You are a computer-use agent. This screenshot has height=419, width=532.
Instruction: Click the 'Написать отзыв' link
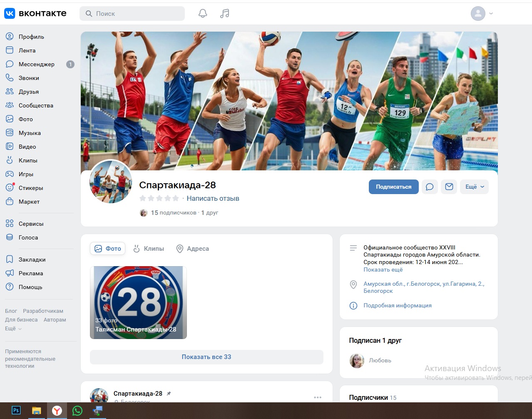point(213,198)
